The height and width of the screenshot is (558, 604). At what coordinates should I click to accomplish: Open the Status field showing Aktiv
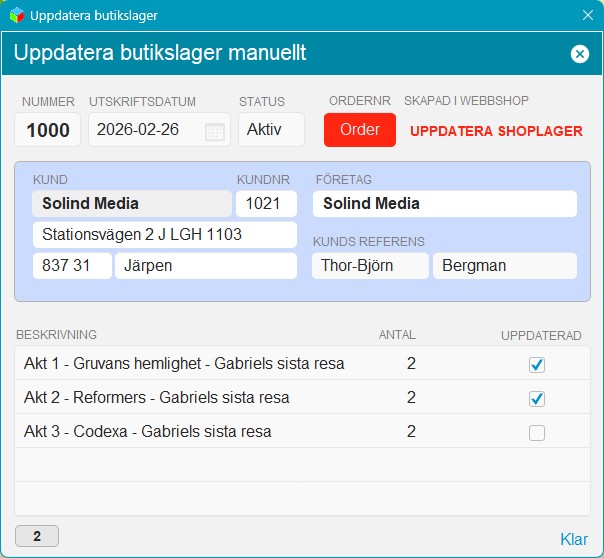(x=271, y=129)
